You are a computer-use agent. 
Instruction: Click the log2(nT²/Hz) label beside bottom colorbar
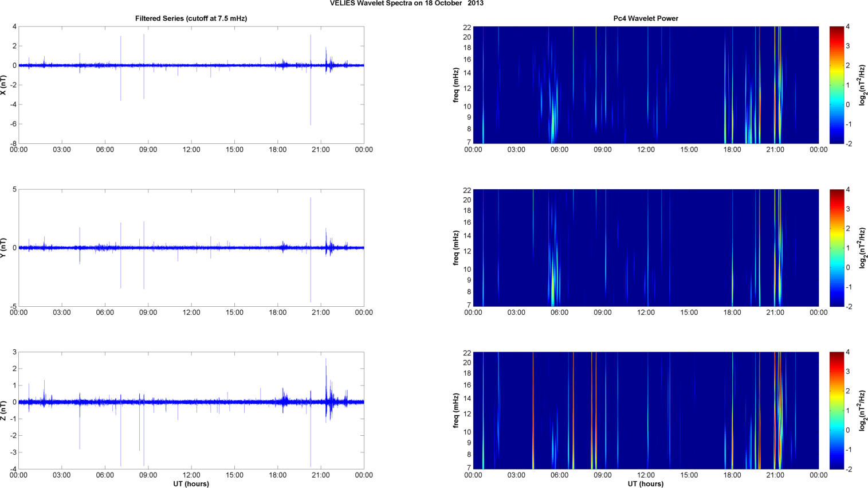click(862, 411)
